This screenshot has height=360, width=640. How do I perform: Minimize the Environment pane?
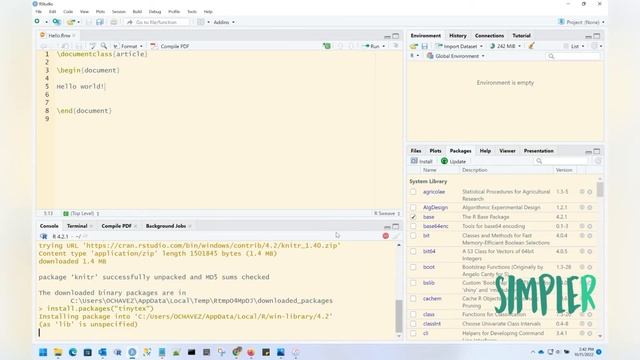[x=588, y=36]
